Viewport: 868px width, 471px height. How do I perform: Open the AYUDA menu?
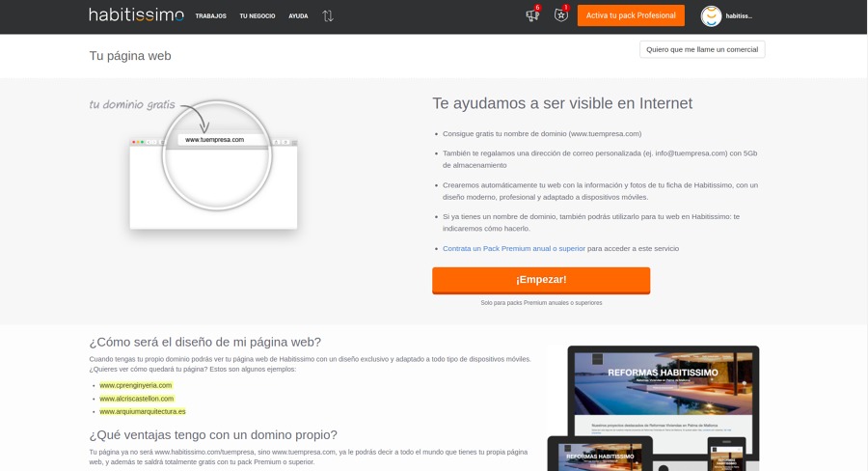point(298,16)
